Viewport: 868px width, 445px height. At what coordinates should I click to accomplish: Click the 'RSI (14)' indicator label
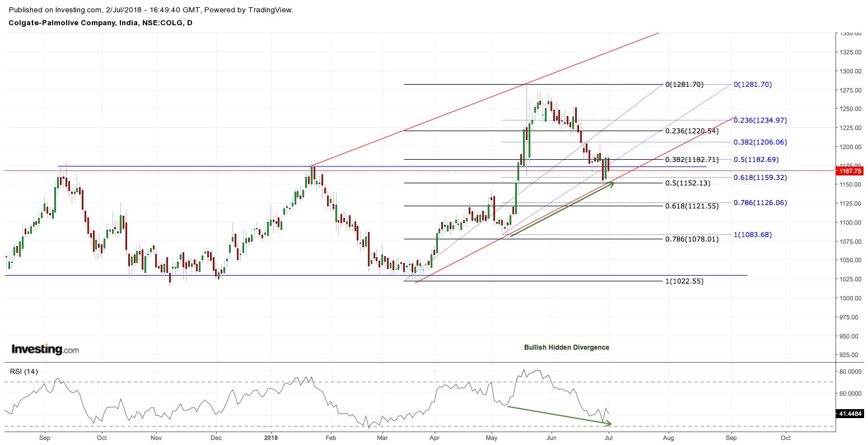coord(24,372)
